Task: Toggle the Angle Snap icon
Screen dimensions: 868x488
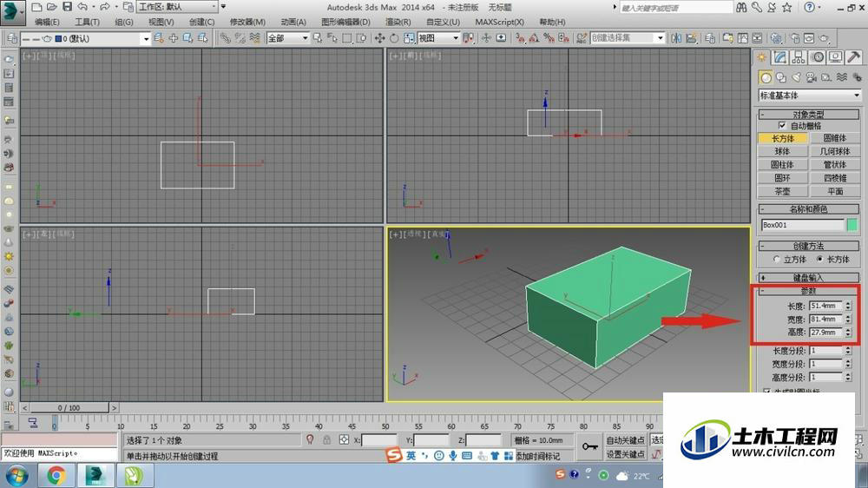Action: 534,38
